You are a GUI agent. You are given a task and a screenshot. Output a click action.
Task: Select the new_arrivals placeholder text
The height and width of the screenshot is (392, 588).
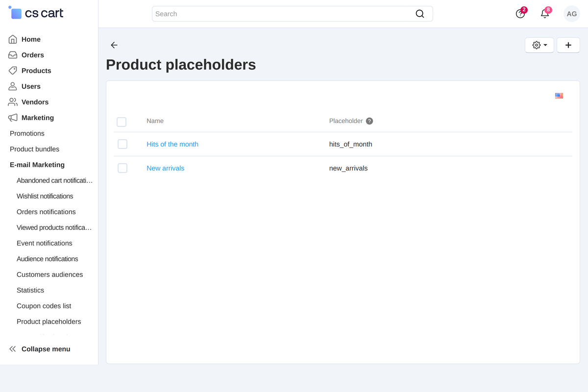pos(348,168)
